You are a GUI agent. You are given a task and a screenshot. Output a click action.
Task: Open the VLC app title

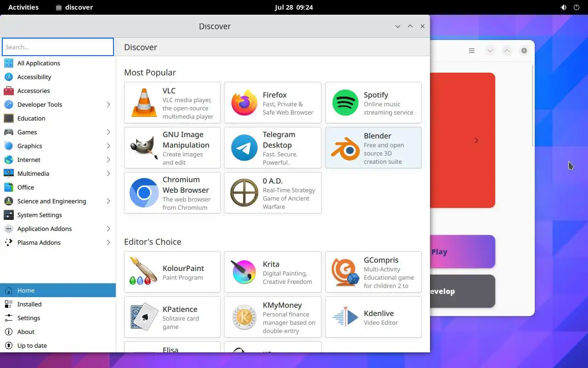pos(169,91)
